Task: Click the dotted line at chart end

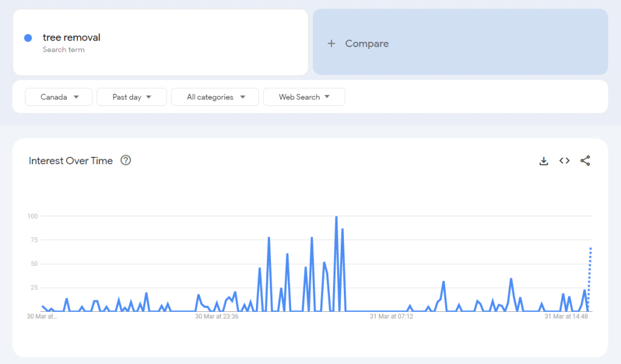Action: [590, 273]
